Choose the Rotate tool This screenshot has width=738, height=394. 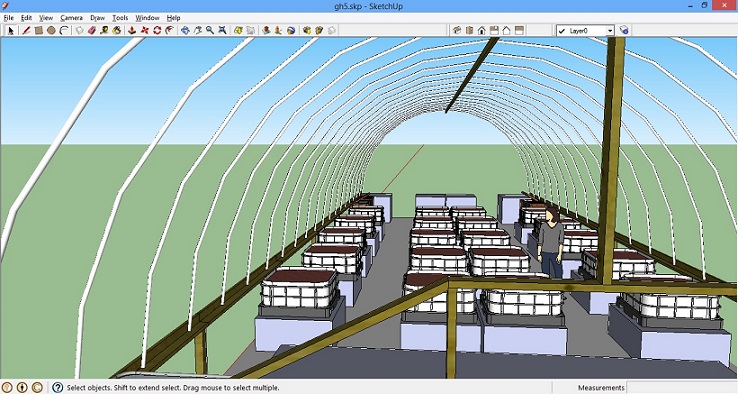click(157, 30)
